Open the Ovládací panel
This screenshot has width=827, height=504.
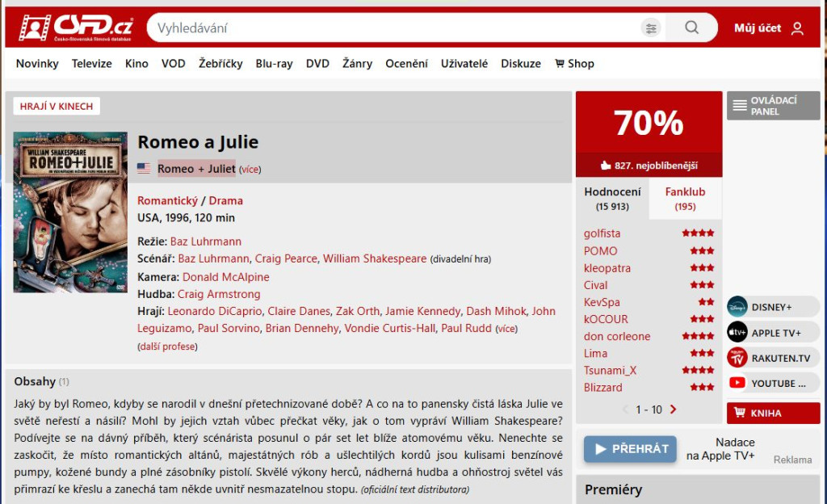coord(773,105)
